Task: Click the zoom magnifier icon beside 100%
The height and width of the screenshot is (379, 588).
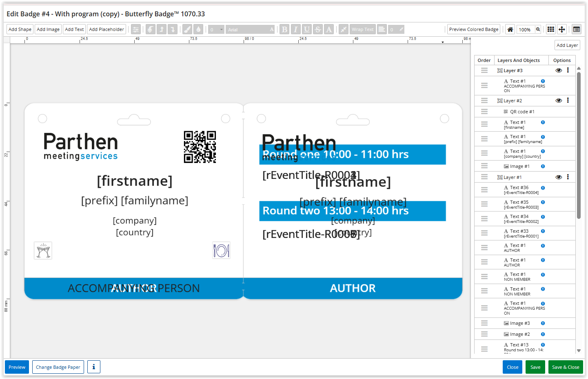Action: 538,29
